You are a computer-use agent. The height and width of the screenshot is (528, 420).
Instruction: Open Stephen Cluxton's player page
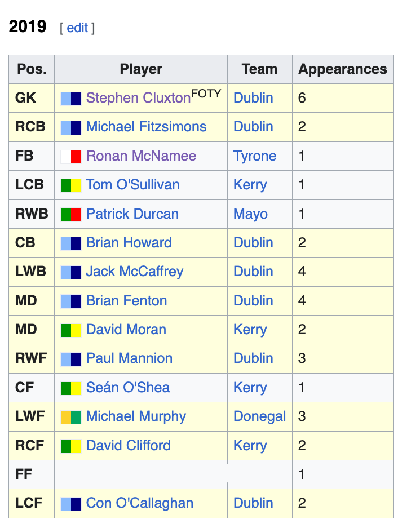(138, 98)
